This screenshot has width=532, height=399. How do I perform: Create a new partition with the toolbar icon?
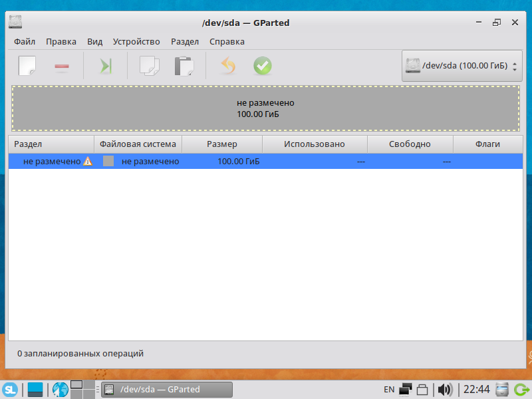pyautogui.click(x=27, y=66)
